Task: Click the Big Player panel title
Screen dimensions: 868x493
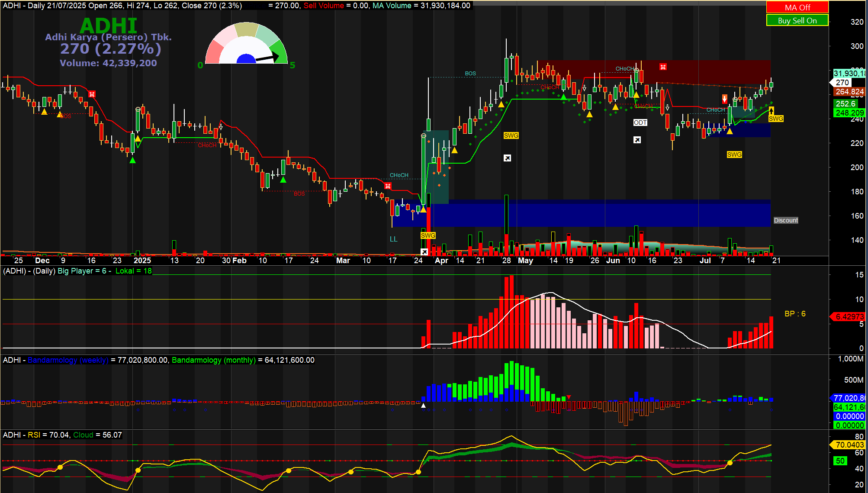Action: click(77, 271)
